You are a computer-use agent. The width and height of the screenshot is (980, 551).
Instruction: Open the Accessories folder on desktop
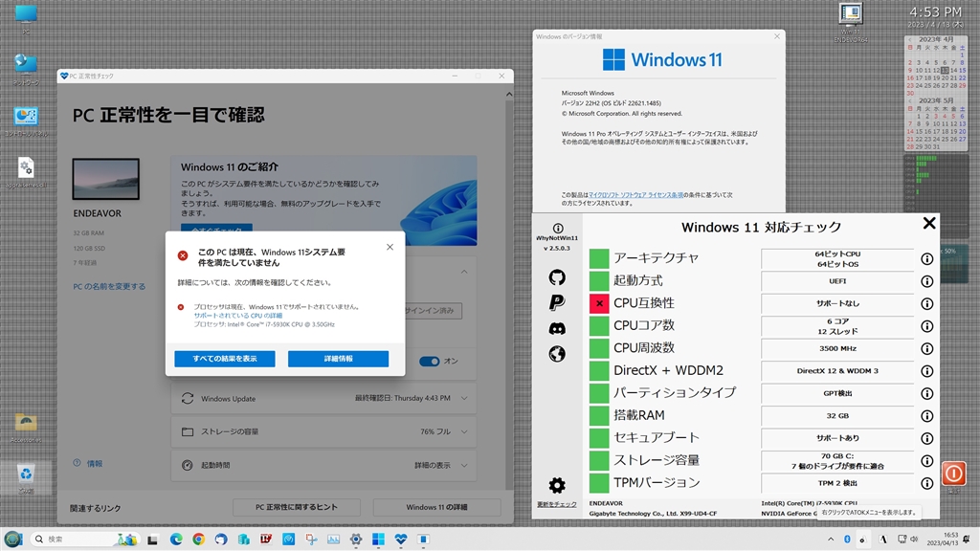(26, 427)
